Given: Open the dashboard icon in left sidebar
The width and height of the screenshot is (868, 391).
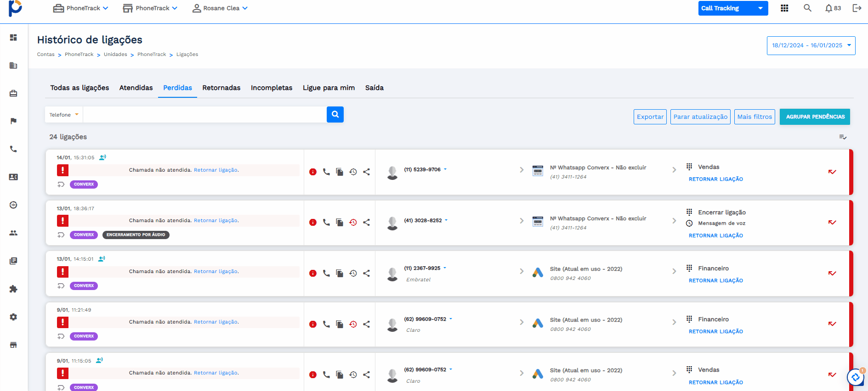Looking at the screenshot, I should tap(13, 38).
